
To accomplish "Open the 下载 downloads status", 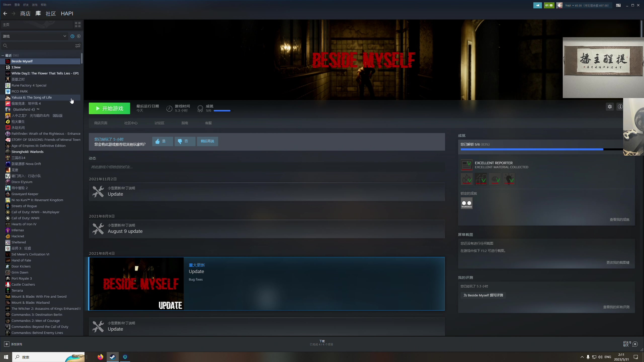I will pyautogui.click(x=321, y=343).
